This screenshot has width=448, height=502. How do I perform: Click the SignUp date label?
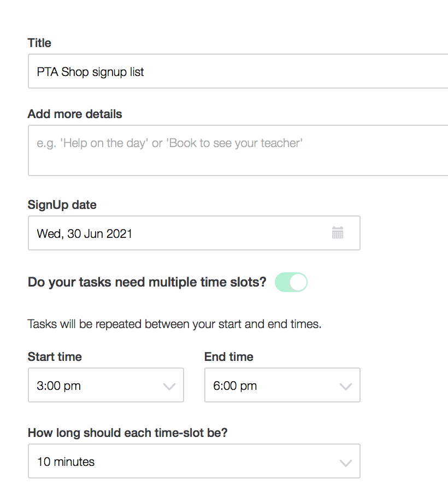point(62,205)
